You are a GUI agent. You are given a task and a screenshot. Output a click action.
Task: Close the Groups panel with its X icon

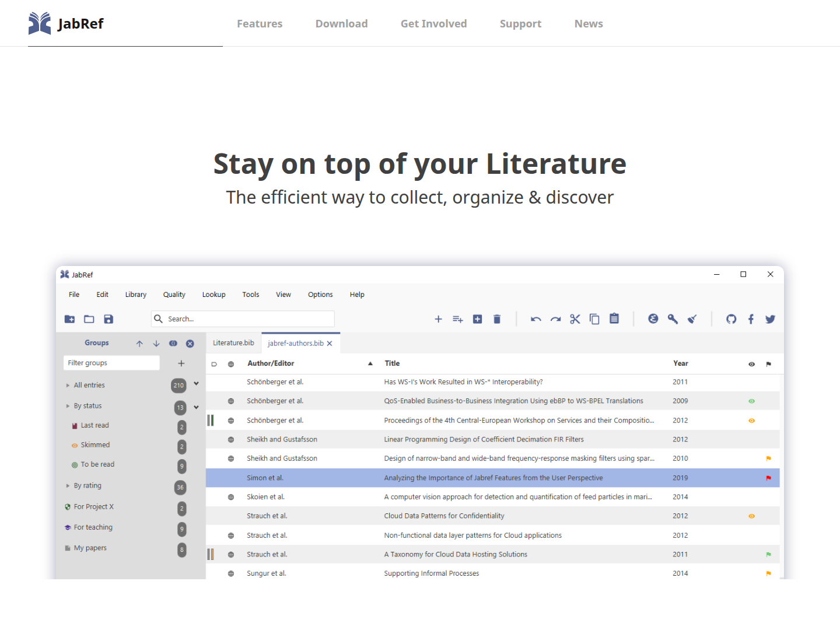pyautogui.click(x=190, y=344)
